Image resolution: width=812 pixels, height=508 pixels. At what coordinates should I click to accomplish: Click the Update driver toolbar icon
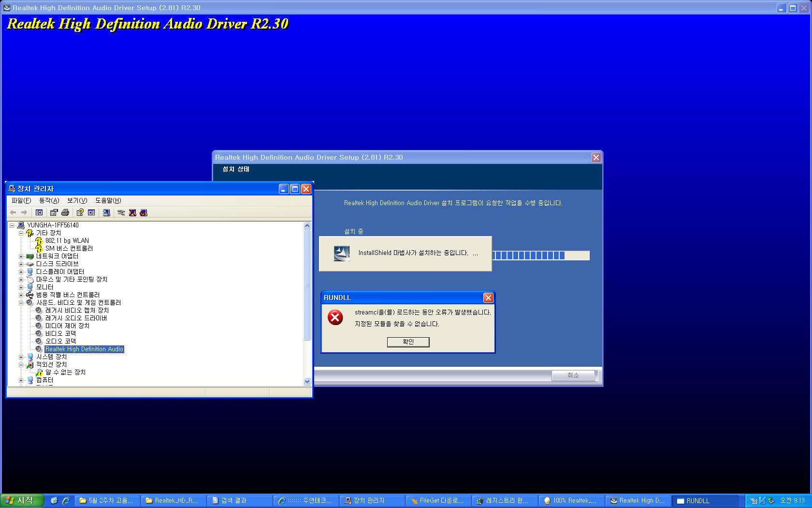tap(121, 212)
